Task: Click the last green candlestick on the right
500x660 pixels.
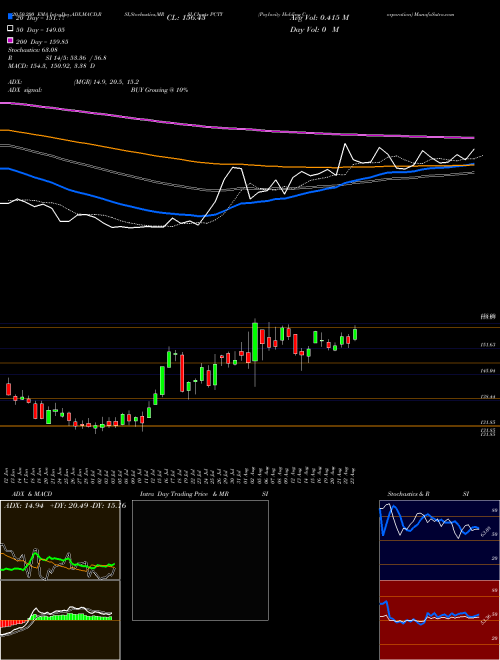Action: pyautogui.click(x=355, y=334)
